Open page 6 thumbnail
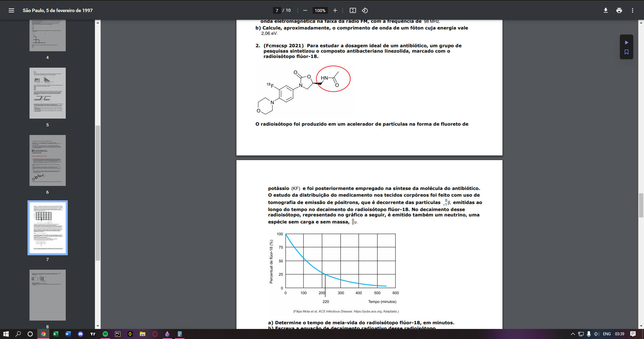Screen dimensions: 644x339 tap(48, 160)
